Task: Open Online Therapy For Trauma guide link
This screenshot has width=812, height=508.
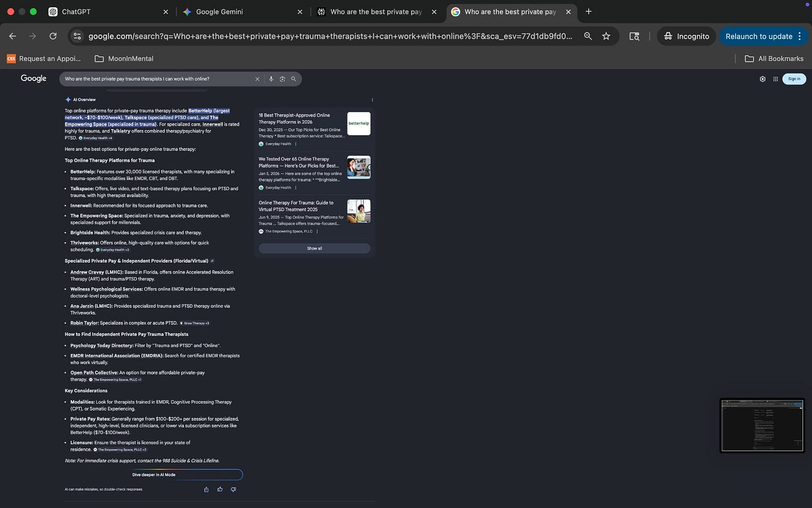Action: tap(296, 206)
